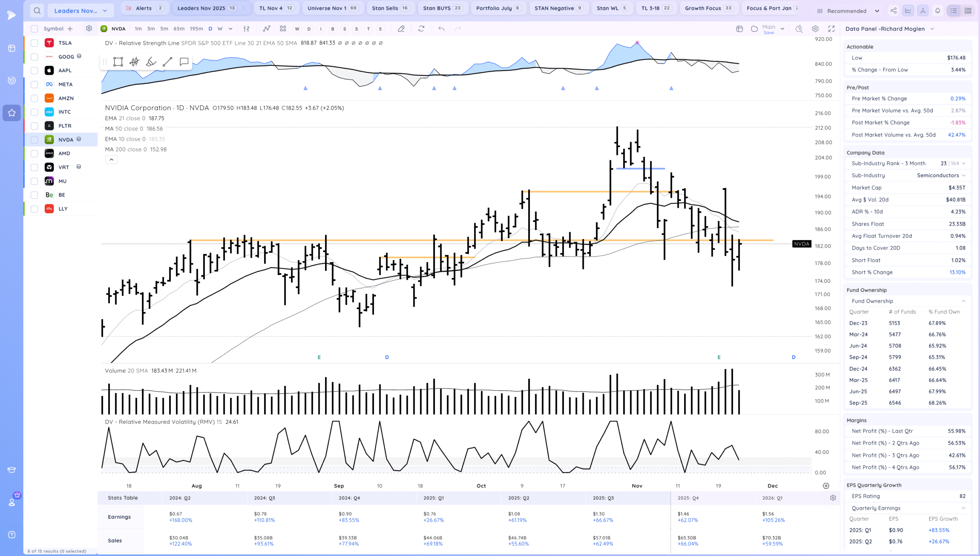Screen dimensions: 980x556
Task: Select PLTR in the watchlist
Action: (65, 126)
